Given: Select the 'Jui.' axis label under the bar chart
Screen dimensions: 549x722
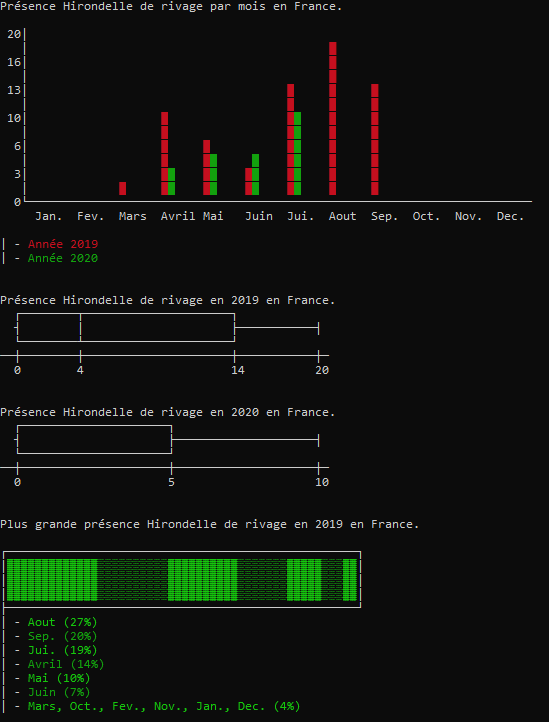Looking at the screenshot, I should click(x=301, y=216).
